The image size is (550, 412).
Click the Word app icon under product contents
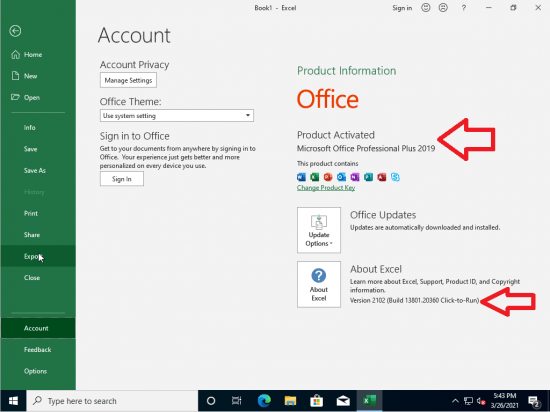301,177
